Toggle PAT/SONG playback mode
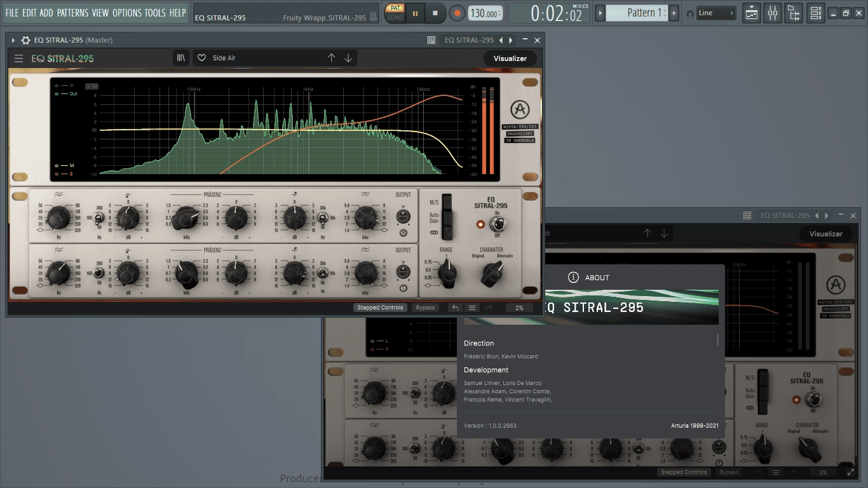The image size is (868, 488). tap(395, 13)
